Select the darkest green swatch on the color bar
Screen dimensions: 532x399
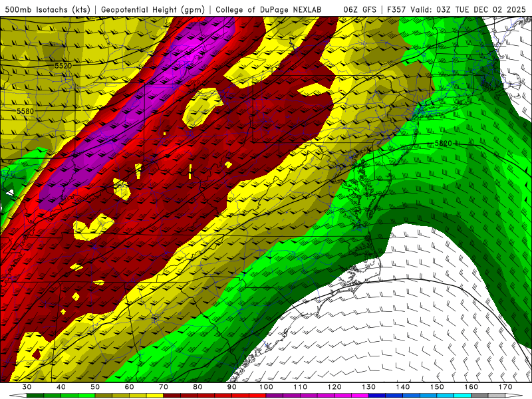35,396
